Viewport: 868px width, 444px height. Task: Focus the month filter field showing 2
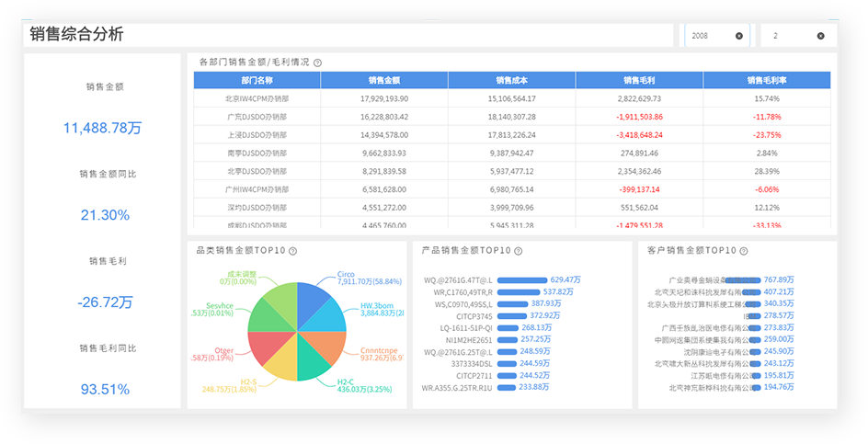point(799,36)
